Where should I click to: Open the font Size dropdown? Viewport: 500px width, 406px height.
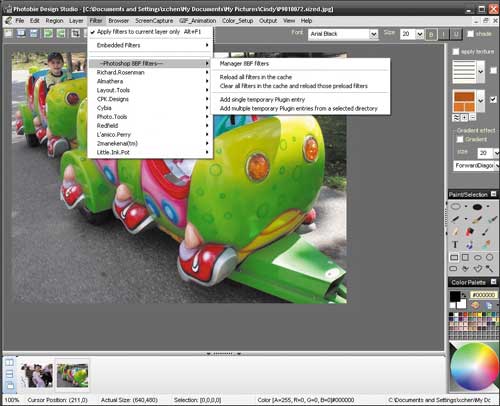(x=420, y=34)
